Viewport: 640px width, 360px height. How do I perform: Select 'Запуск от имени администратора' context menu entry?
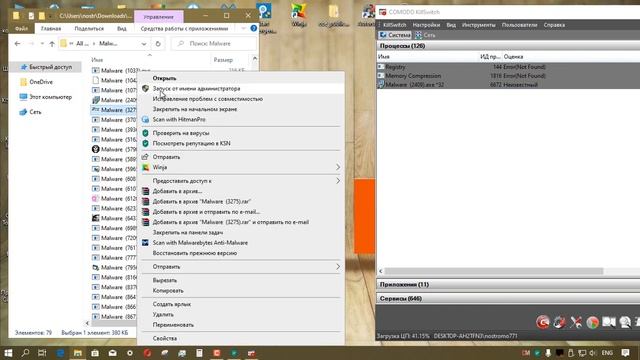coord(196,88)
